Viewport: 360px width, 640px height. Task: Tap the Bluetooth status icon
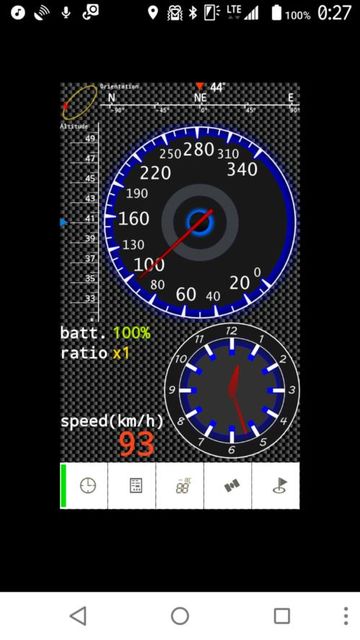(193, 13)
